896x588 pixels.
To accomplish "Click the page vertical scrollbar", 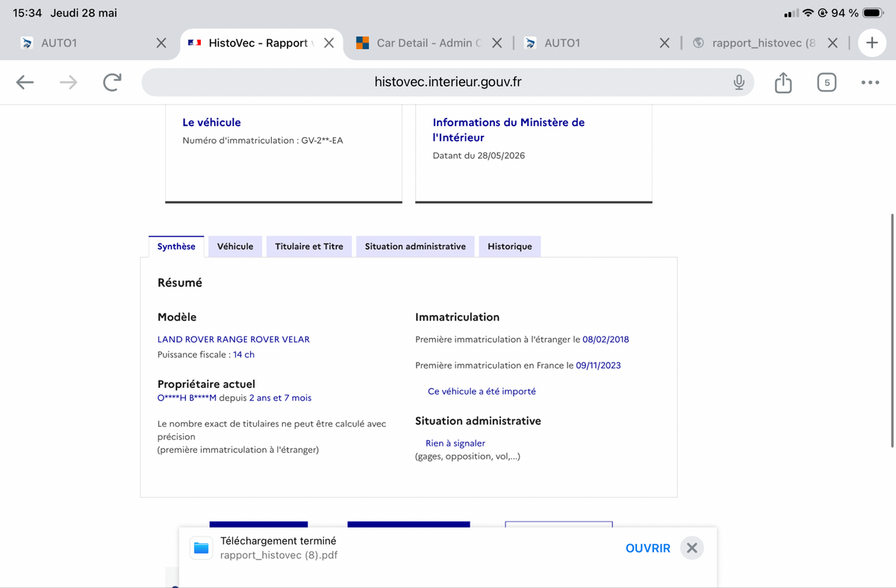I will point(892,331).
